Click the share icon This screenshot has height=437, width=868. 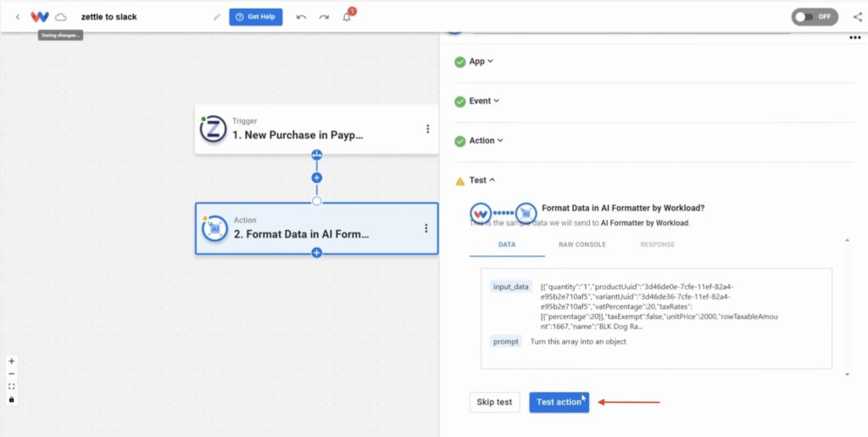(858, 17)
